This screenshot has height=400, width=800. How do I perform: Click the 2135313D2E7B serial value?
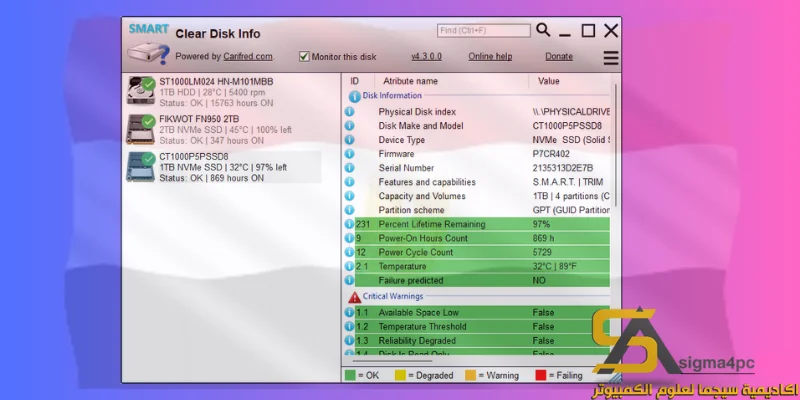[x=563, y=167]
